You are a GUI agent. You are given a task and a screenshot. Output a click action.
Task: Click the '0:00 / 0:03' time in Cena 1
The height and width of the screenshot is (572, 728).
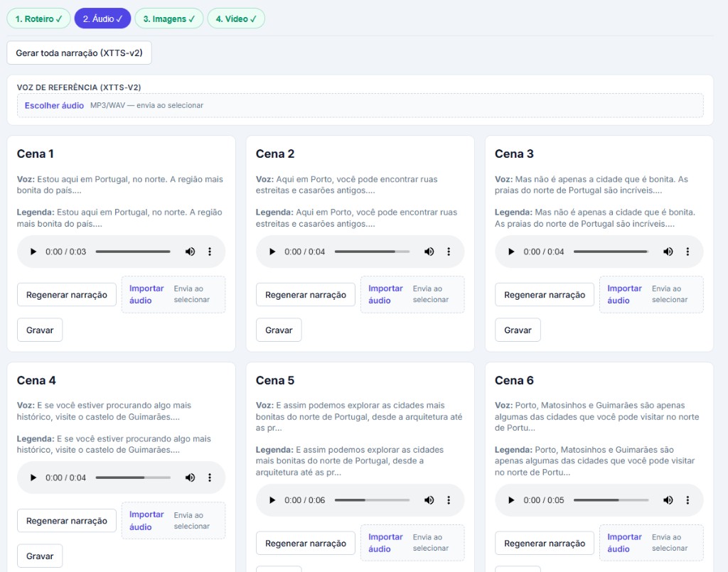[65, 252]
